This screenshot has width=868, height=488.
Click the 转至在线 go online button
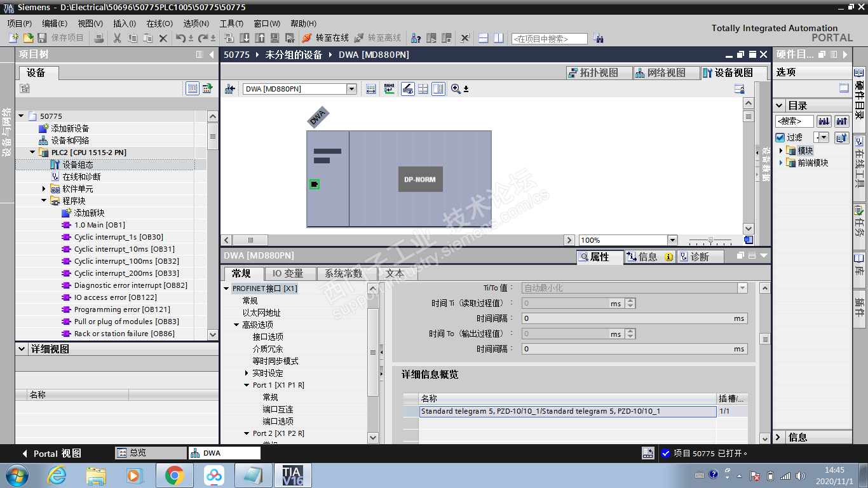(326, 38)
